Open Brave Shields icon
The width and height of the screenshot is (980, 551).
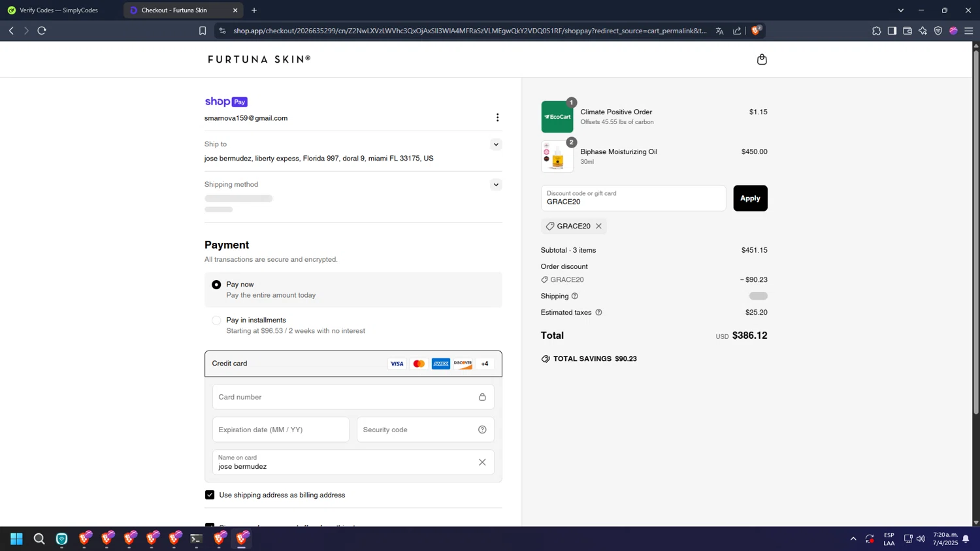(x=756, y=30)
